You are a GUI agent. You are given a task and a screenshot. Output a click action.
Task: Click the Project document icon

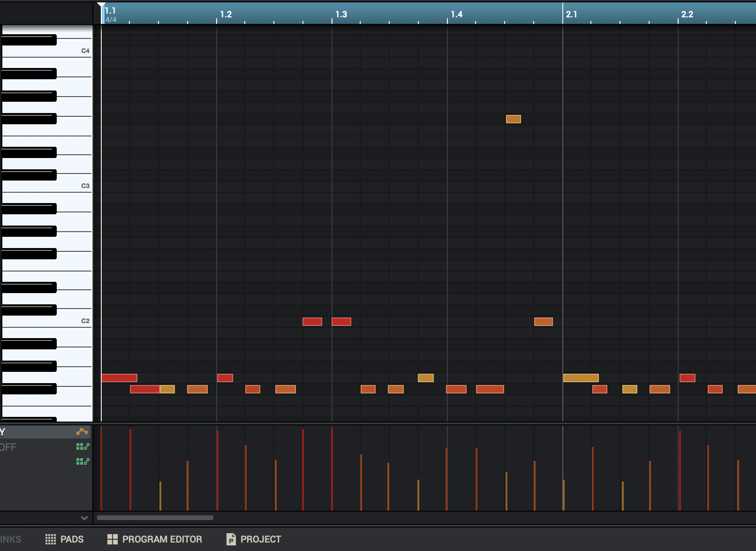[231, 539]
